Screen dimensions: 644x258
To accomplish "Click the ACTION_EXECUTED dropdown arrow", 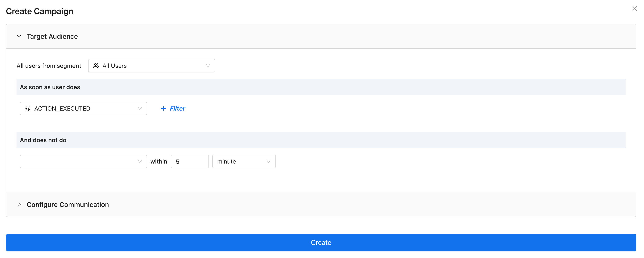I will (140, 108).
